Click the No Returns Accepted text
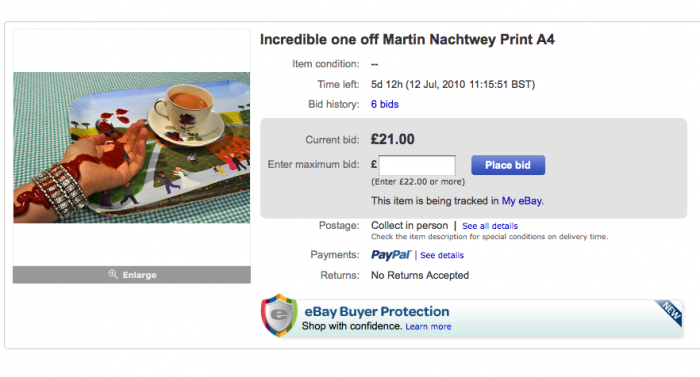700x377 pixels. pyautogui.click(x=420, y=275)
